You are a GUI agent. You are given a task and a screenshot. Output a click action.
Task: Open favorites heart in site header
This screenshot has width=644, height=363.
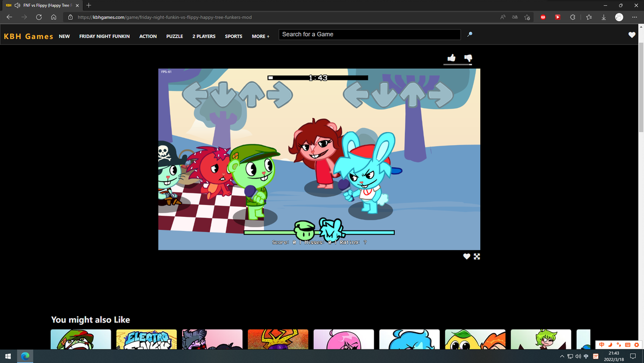coord(632,35)
